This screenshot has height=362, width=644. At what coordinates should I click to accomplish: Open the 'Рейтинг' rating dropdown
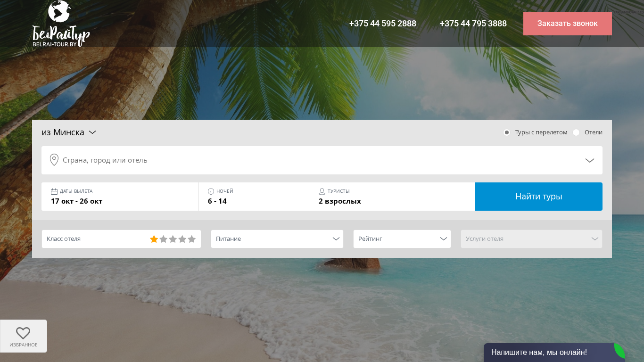pyautogui.click(x=402, y=239)
